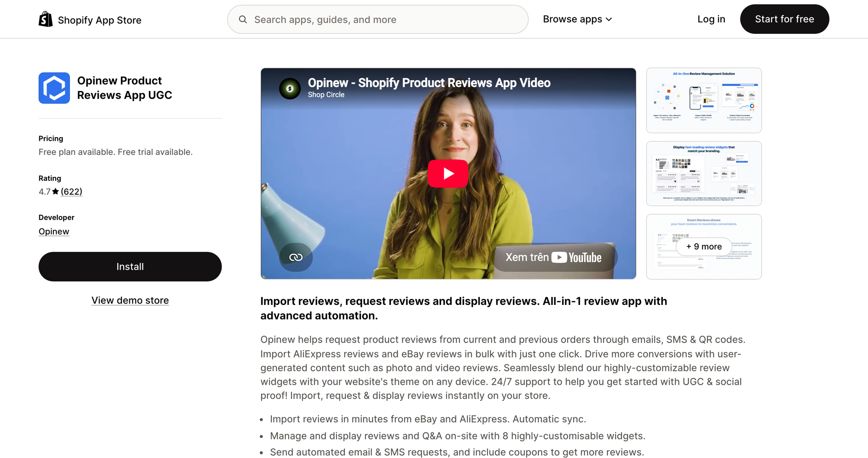Focus the Search apps, guides input field

pos(378,20)
